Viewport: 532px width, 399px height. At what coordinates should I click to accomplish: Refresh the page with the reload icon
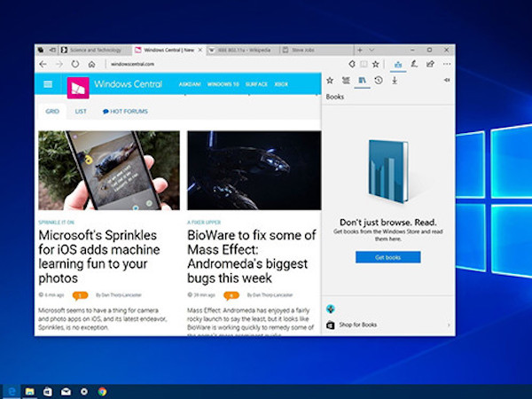coord(75,64)
